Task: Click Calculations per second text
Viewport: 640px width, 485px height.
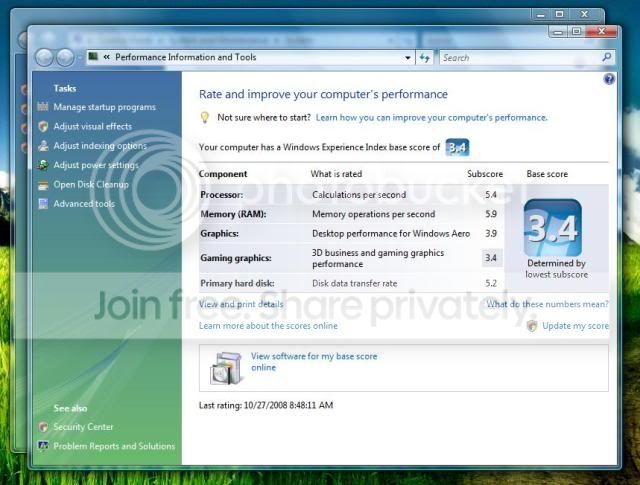Action: [359, 195]
